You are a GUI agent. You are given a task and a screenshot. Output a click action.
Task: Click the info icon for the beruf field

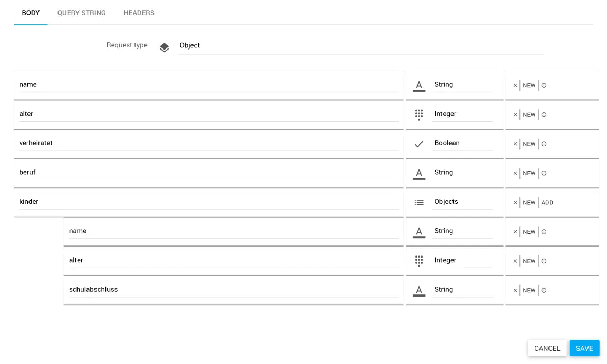pyautogui.click(x=544, y=173)
